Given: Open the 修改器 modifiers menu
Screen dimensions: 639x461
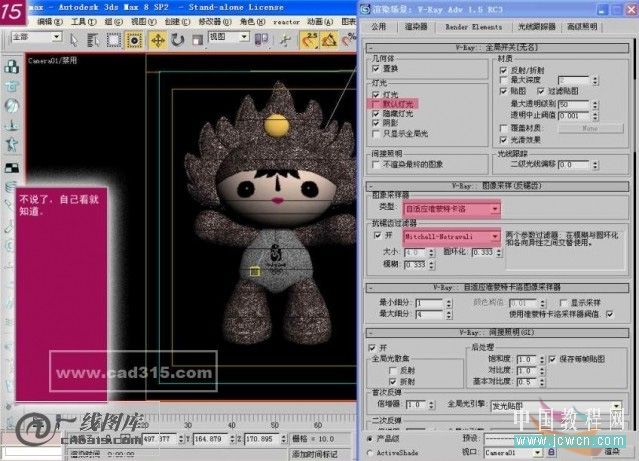Looking at the screenshot, I should [x=215, y=22].
